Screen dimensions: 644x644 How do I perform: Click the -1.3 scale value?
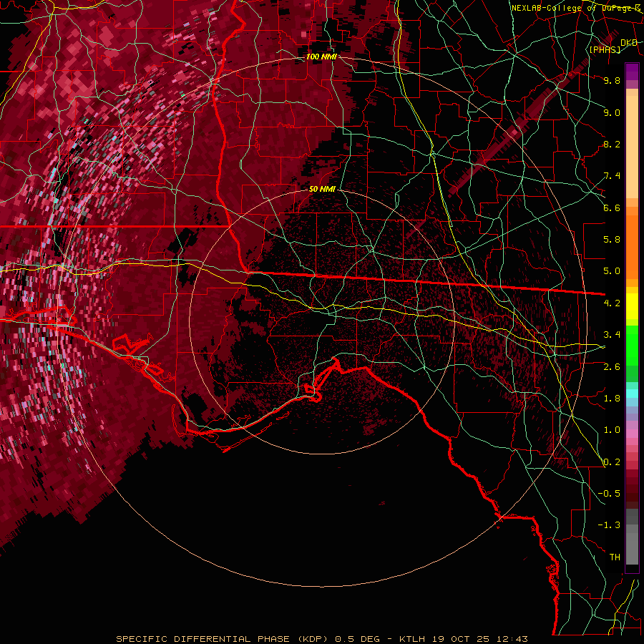(609, 525)
